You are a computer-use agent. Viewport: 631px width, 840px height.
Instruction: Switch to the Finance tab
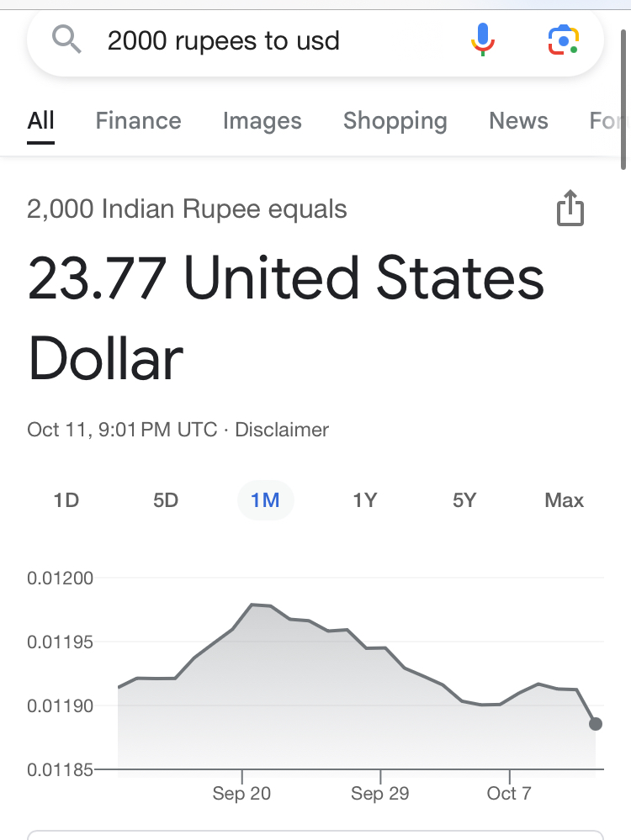[138, 121]
